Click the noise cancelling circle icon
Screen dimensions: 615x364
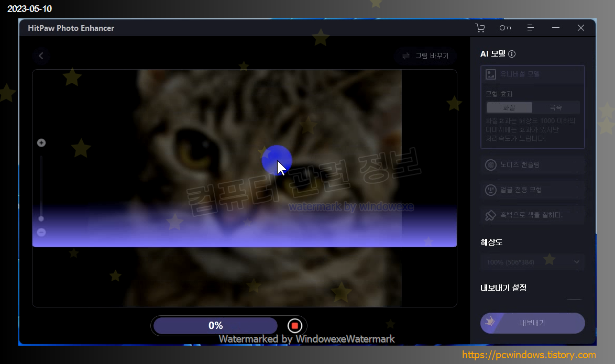tap(491, 165)
